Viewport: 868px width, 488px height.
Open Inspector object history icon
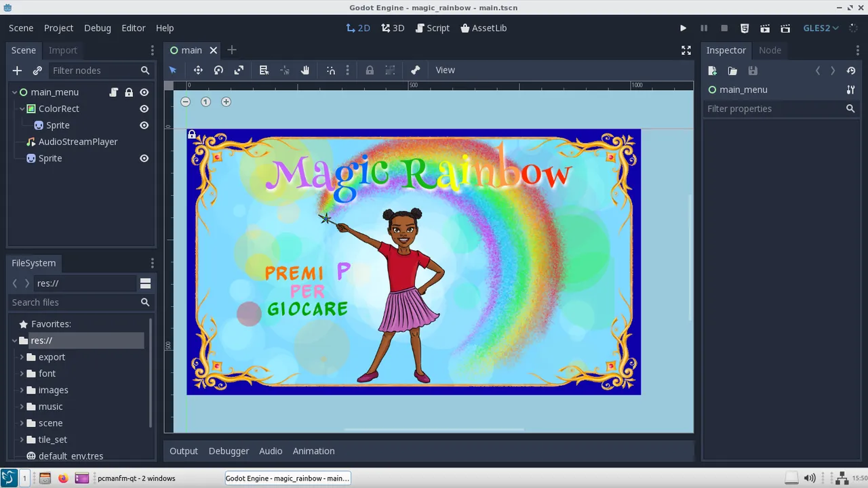pyautogui.click(x=851, y=70)
